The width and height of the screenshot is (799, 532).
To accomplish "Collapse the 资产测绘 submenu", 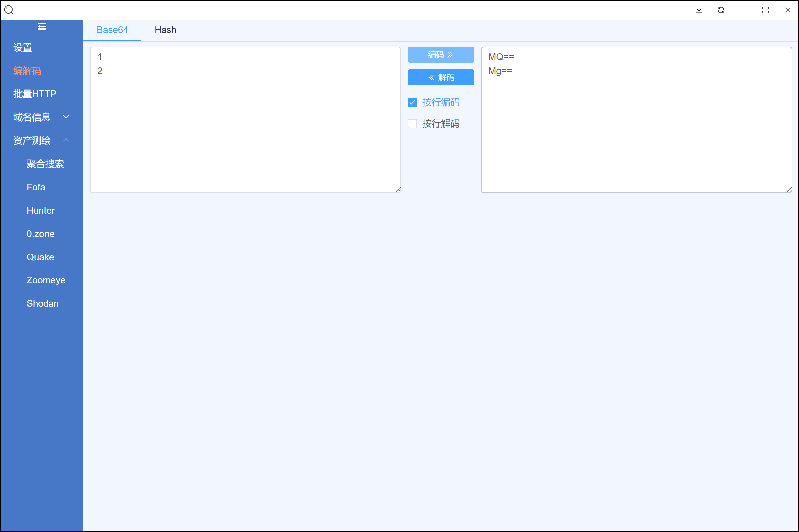I will [41, 140].
